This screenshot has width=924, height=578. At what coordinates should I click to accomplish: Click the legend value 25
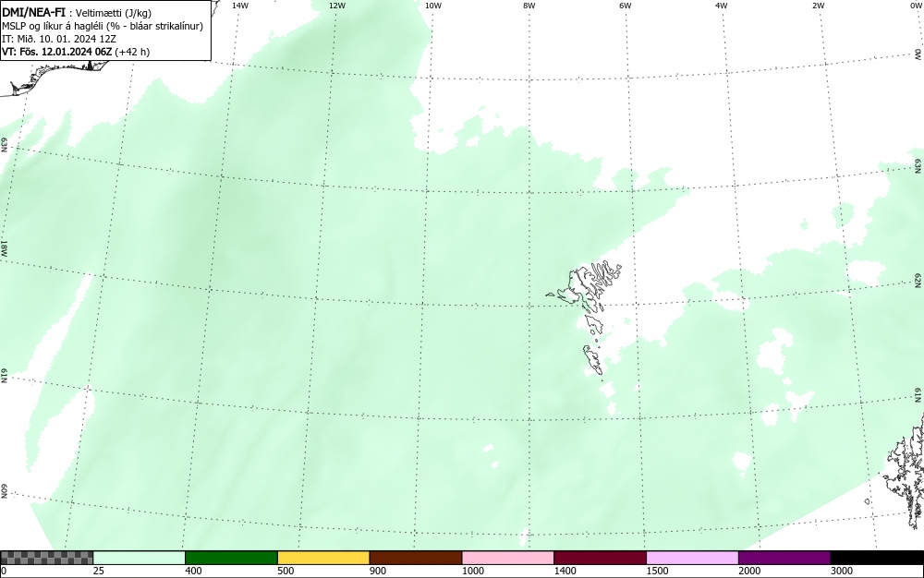pos(99,571)
